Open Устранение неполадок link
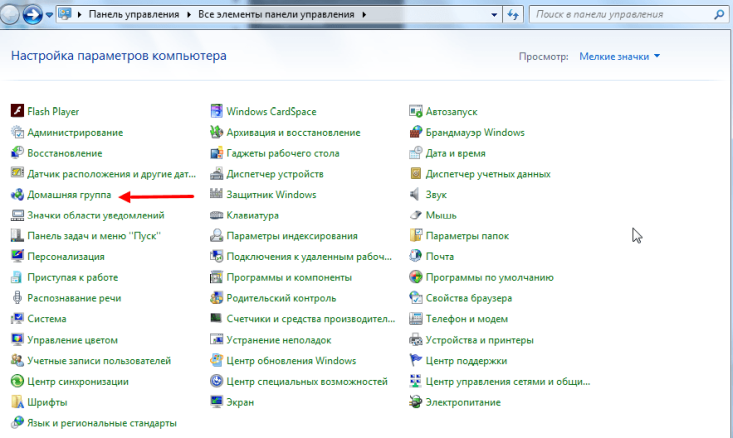Viewport: 733px width, 438px height. 279,340
